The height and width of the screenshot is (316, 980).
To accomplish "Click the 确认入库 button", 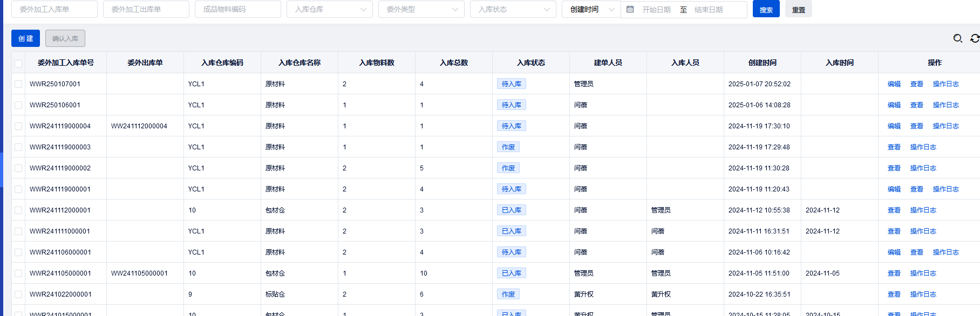I will pyautogui.click(x=65, y=38).
